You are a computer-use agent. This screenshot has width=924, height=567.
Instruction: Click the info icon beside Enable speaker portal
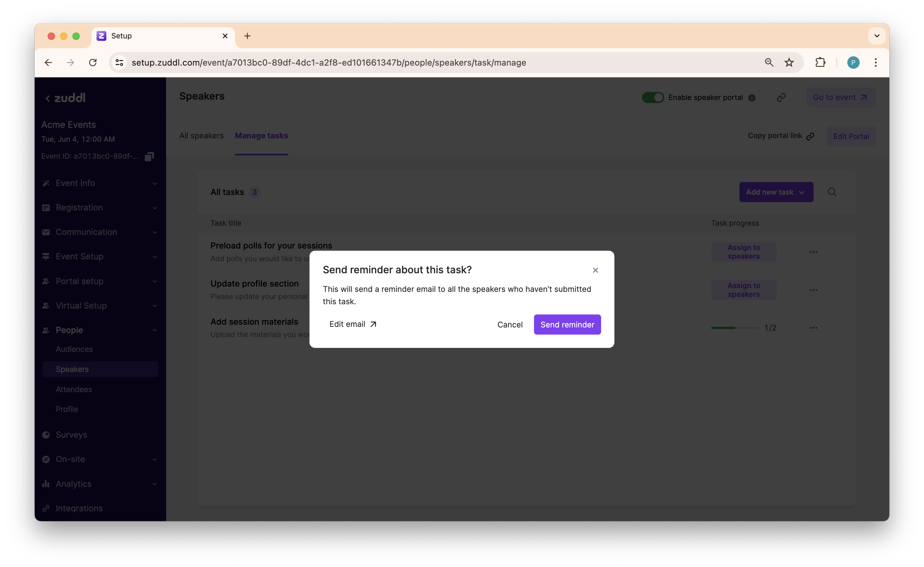pos(751,98)
